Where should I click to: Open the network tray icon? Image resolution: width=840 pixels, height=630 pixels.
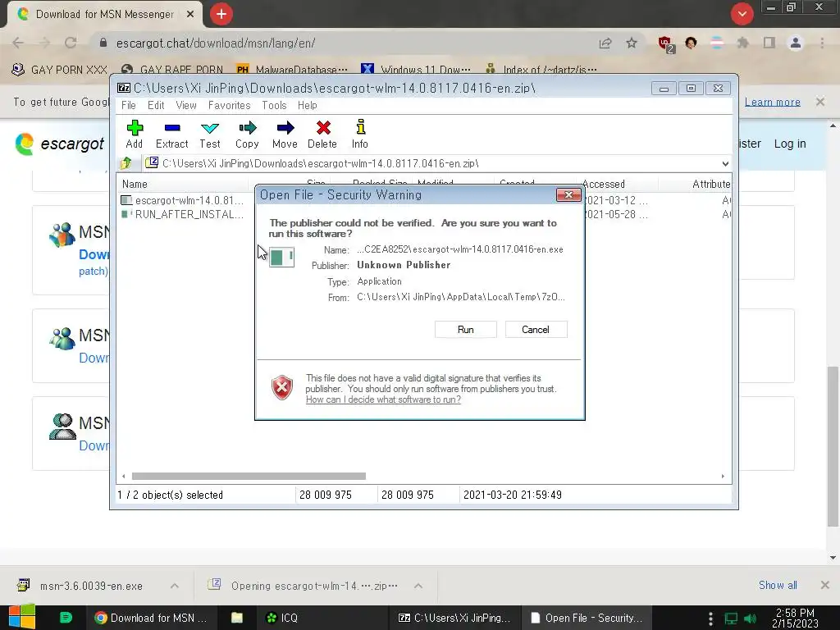[731, 619]
